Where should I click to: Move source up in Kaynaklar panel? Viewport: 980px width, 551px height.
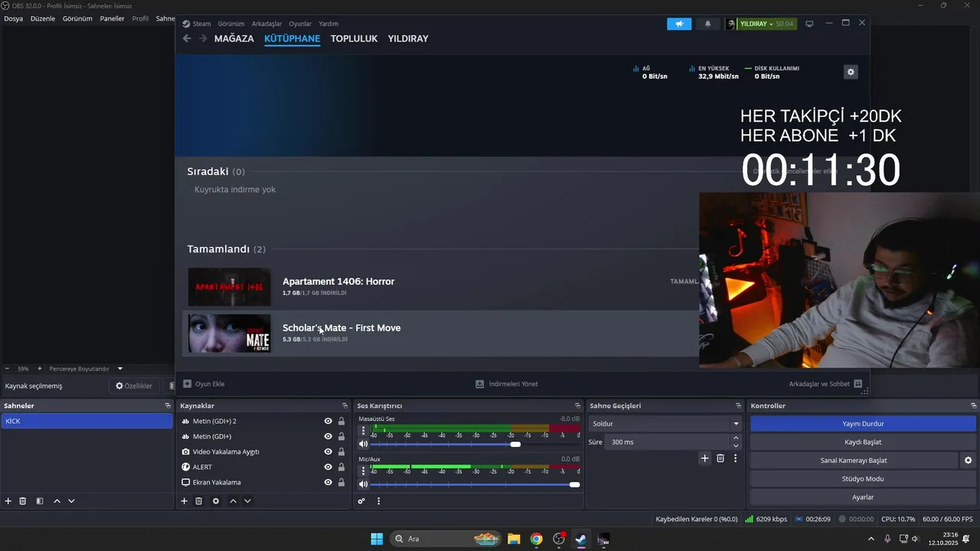(x=233, y=501)
